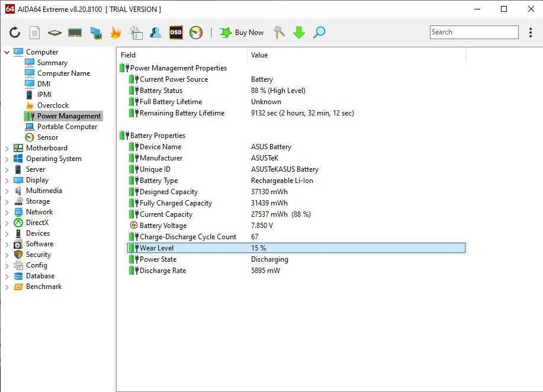Click the motherboard chip toolbar icon
Image resolution: width=543 pixels, height=392 pixels.
click(54, 33)
